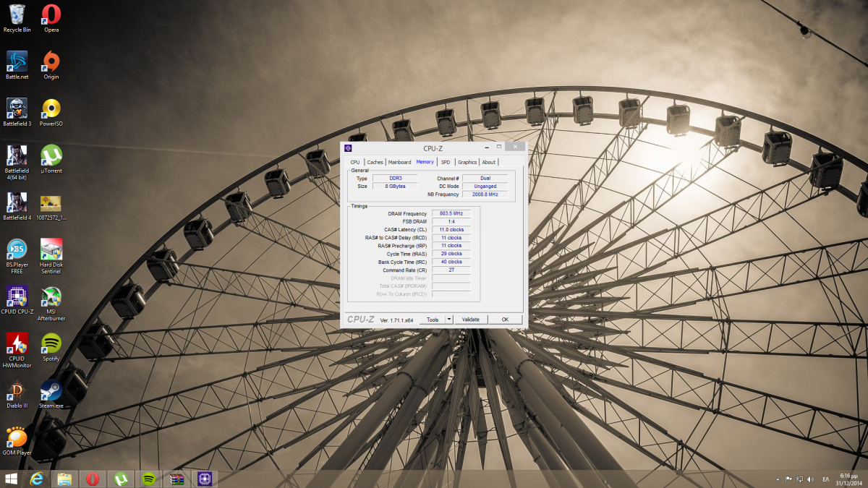Open the volume control tray icon
The width and height of the screenshot is (868, 488).
(810, 479)
